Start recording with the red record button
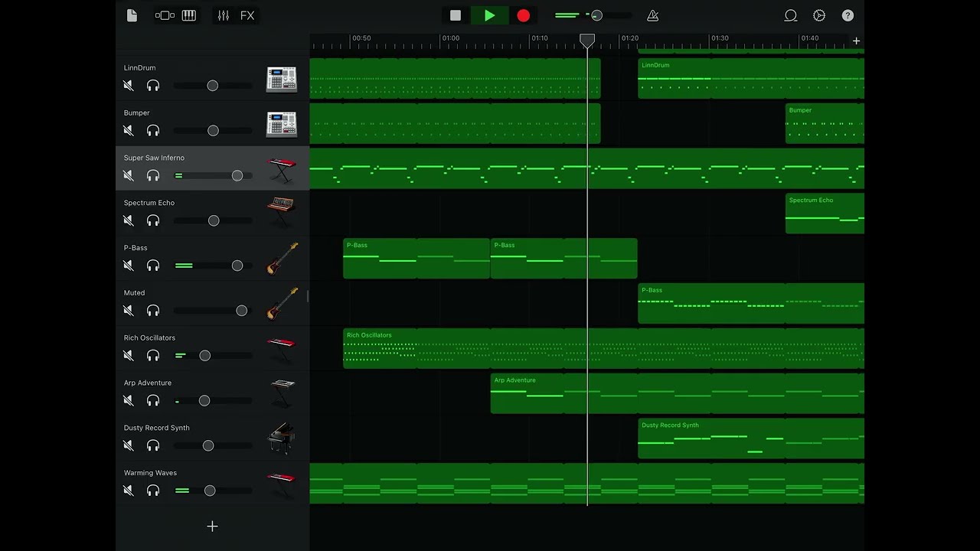Screen dimensions: 980x551 [524, 15]
